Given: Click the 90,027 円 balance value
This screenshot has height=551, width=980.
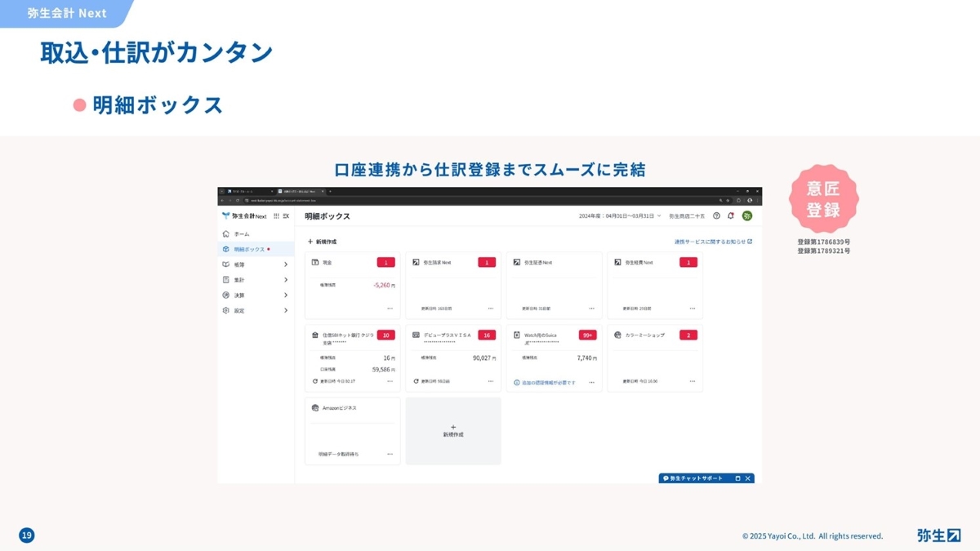Looking at the screenshot, I should (x=485, y=358).
